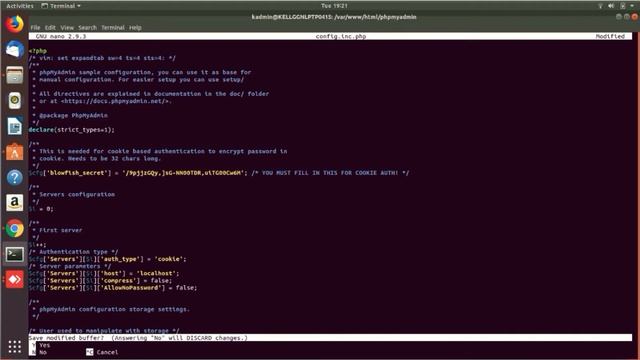Image resolution: width=640 pixels, height=360 pixels.
Task: Launch Thunderbird mail from the dock
Action: pyautogui.click(x=15, y=49)
